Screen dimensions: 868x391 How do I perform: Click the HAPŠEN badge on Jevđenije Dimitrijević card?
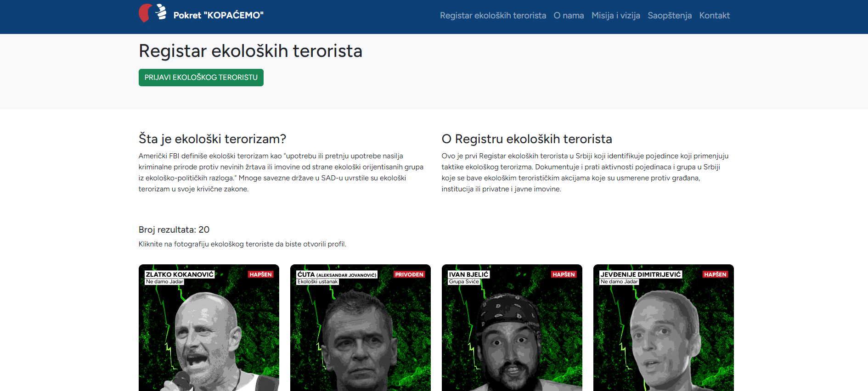point(715,274)
